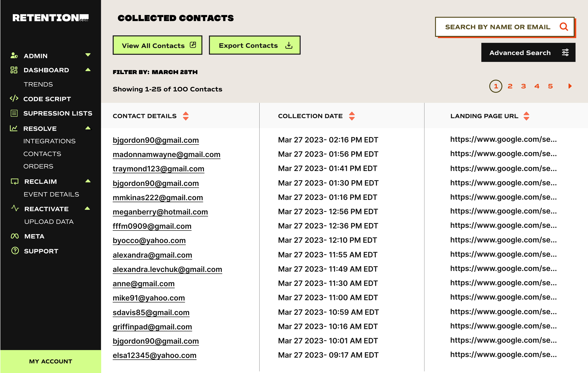
Task: Open contact elsa12345@yahoo.com
Action: pos(155,356)
